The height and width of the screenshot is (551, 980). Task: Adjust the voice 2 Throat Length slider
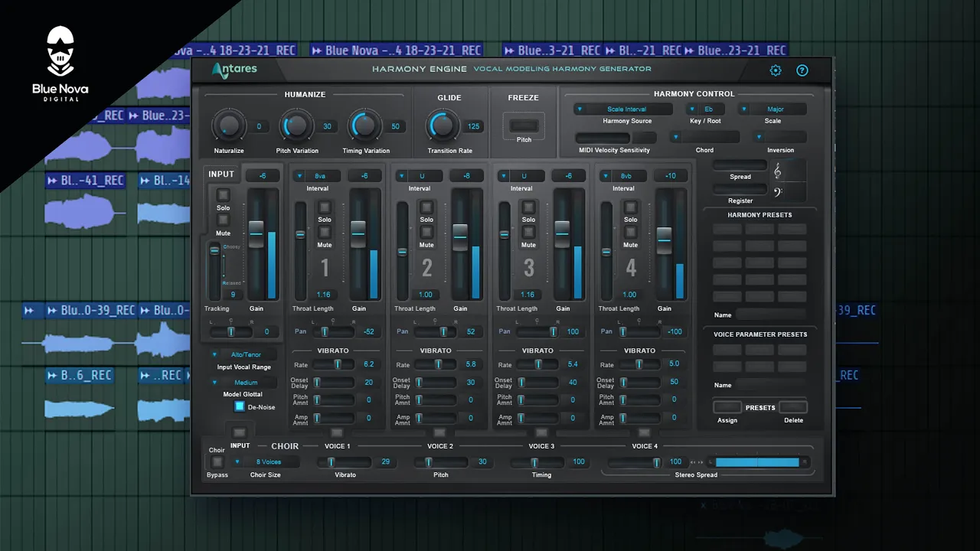point(402,251)
